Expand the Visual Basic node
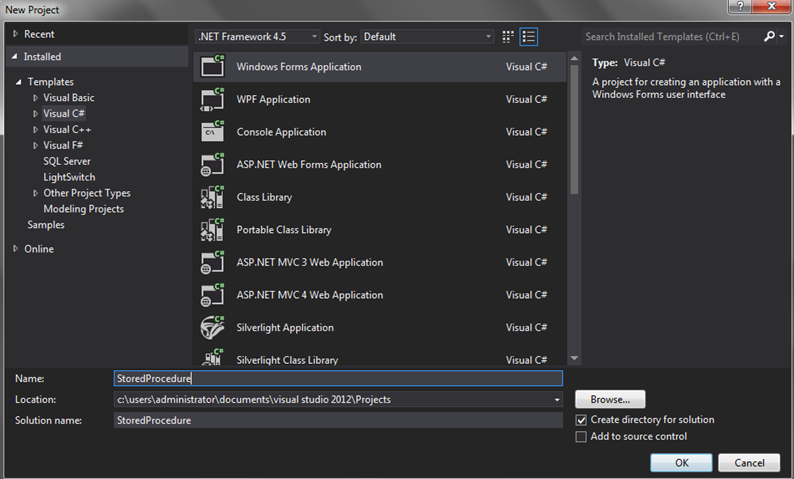794x479 pixels. (35, 98)
